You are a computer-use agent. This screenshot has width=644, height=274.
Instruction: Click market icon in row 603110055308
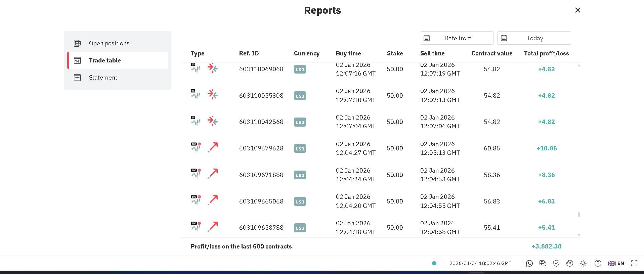coord(196,95)
